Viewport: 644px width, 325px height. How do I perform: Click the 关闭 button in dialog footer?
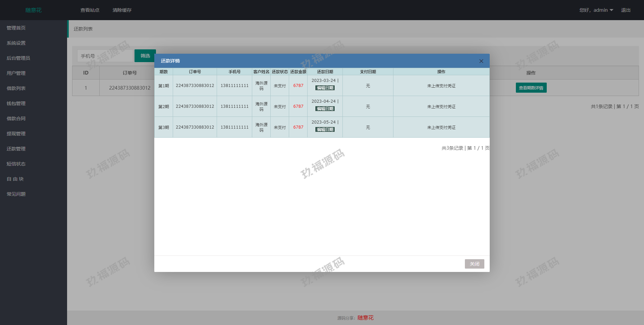tap(474, 264)
